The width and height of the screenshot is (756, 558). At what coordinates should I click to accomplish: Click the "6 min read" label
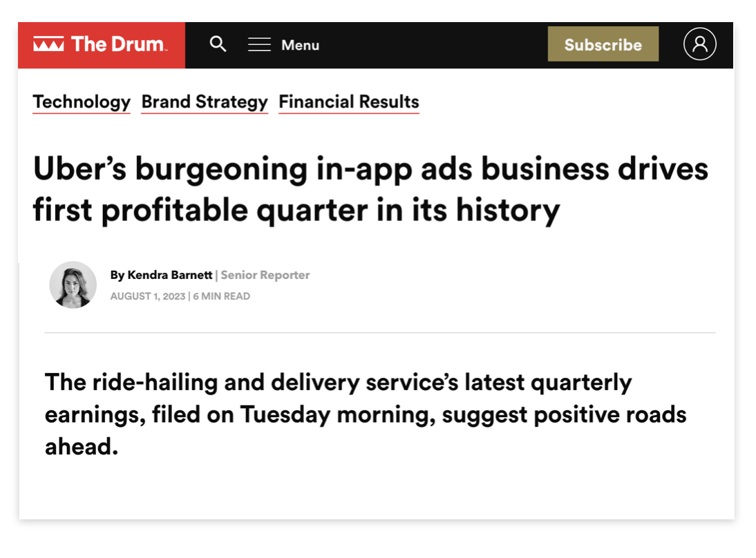tap(222, 296)
